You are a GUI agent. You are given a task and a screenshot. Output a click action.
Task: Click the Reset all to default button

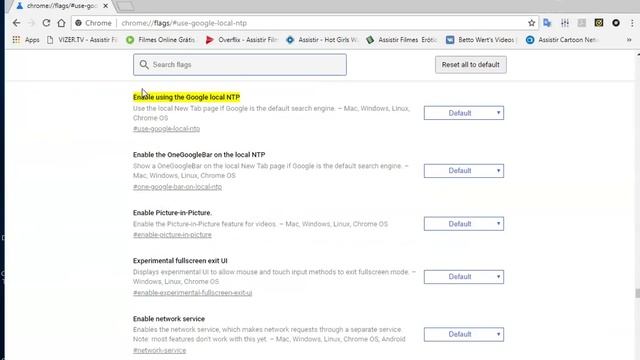tap(471, 64)
